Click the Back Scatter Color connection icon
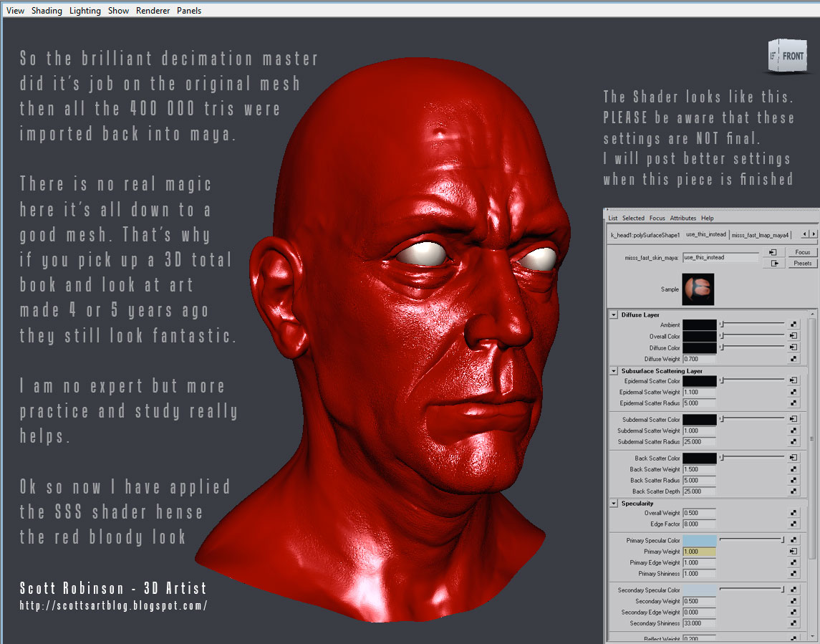820x644 pixels. [x=794, y=458]
